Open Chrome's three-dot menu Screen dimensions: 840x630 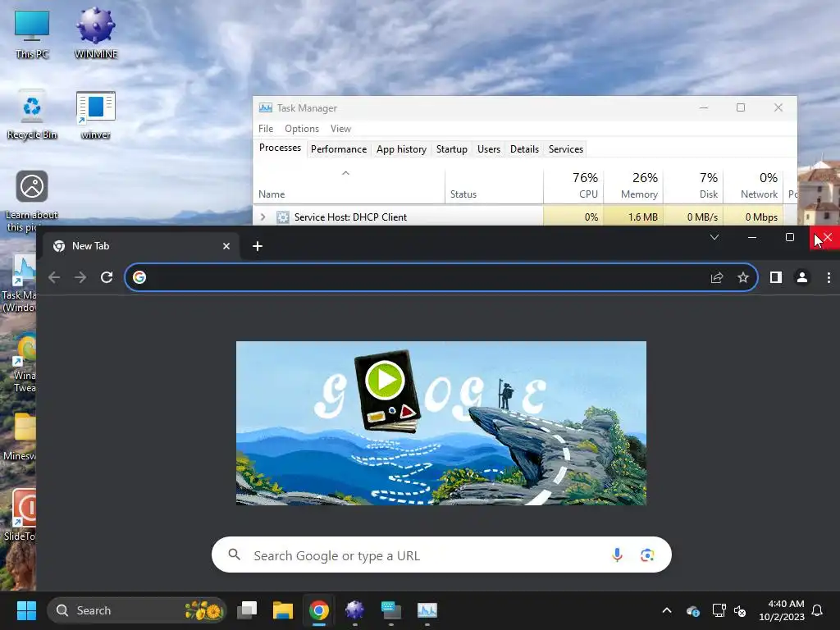click(x=829, y=277)
